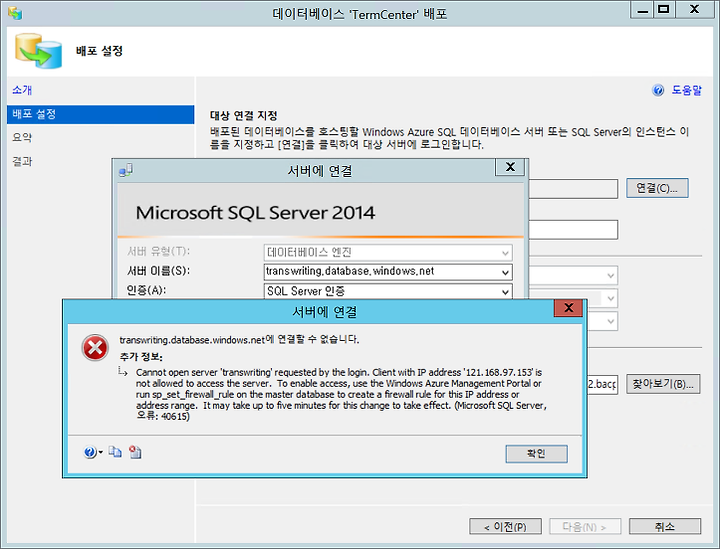Maximize the TermCenter deployment window
720x549 pixels.
664,10
